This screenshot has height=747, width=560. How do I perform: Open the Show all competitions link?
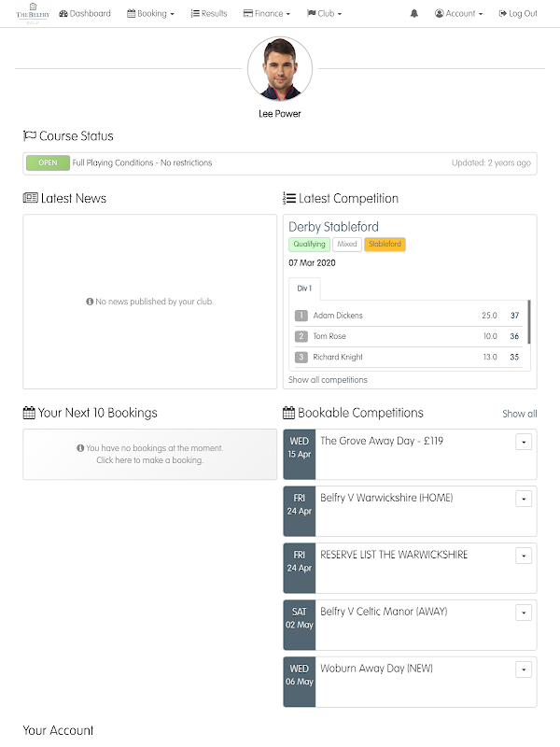point(328,380)
